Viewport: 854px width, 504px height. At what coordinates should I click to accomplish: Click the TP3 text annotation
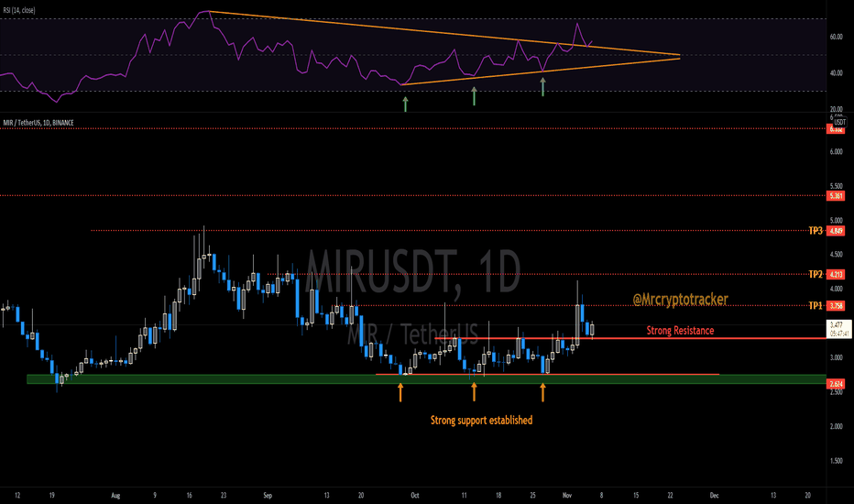point(816,231)
